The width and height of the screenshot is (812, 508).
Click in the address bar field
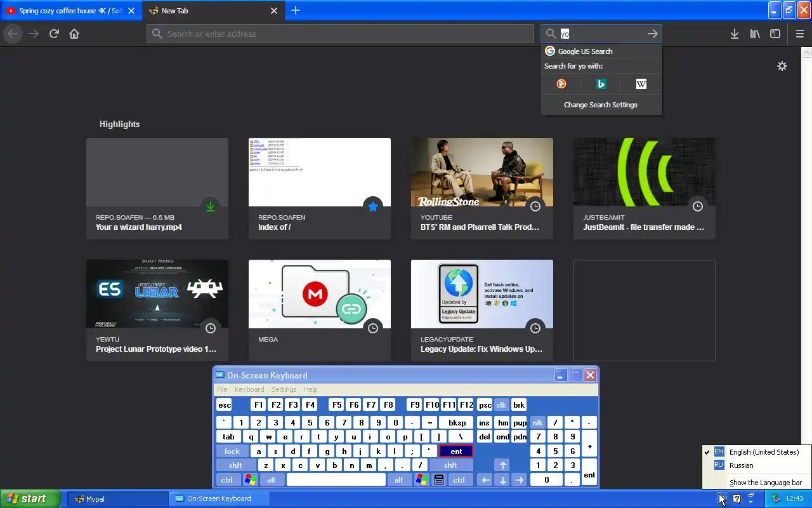click(x=341, y=34)
